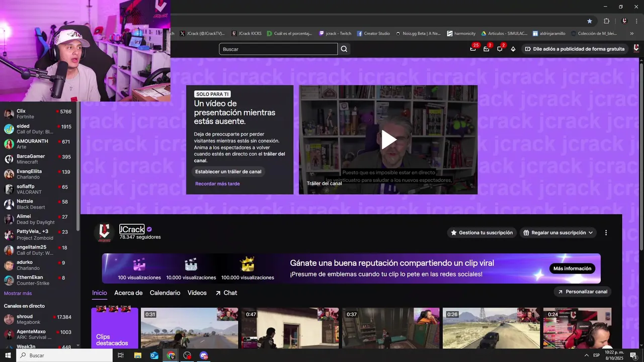
Task: Click 100.000 visualizaciones crown emblem
Action: tap(248, 269)
